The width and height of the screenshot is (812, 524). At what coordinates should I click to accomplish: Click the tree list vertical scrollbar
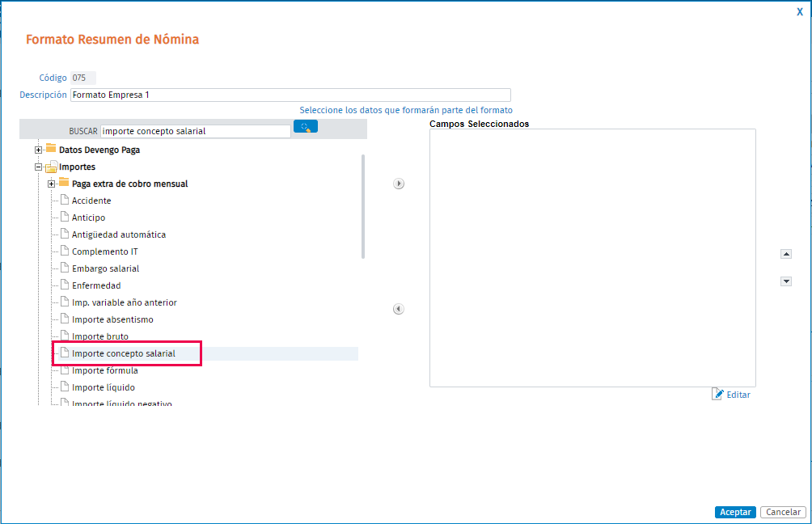pyautogui.click(x=363, y=206)
